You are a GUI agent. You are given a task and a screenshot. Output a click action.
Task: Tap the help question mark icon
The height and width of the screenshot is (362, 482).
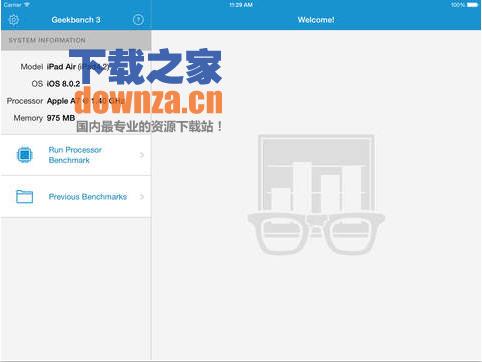pyautogui.click(x=138, y=20)
